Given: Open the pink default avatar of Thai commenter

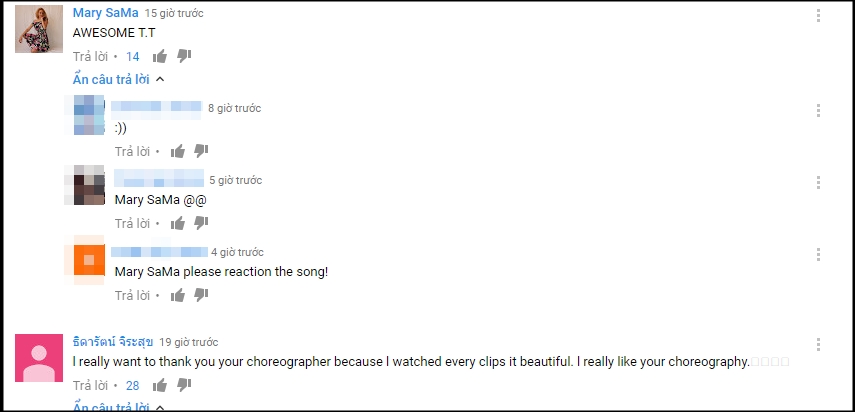Looking at the screenshot, I should (40, 358).
